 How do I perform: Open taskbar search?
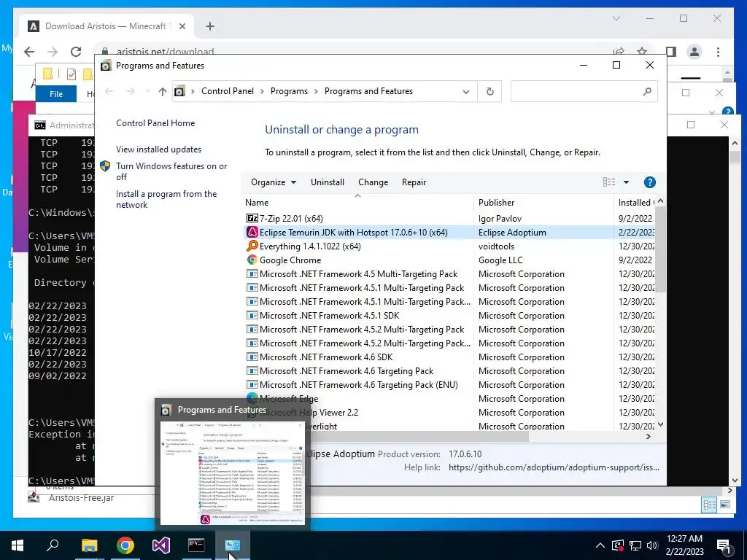tap(53, 545)
